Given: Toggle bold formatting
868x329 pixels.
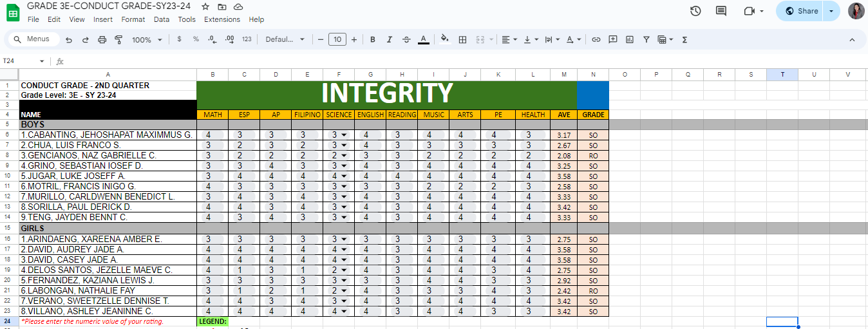Looking at the screenshot, I should pyautogui.click(x=373, y=40).
